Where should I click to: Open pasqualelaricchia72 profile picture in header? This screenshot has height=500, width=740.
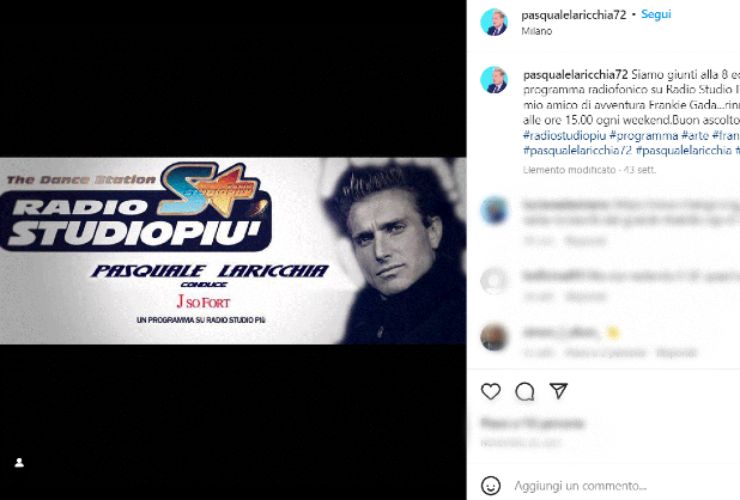tap(494, 22)
